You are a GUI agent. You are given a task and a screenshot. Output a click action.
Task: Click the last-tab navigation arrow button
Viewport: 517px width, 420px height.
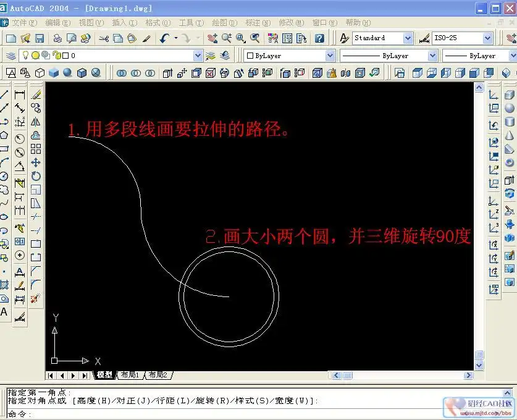click(85, 376)
